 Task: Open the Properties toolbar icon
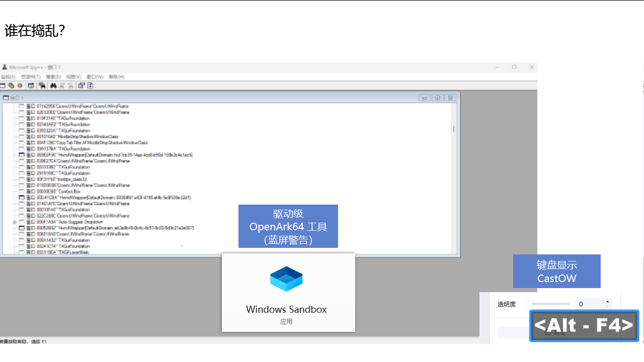tap(82, 85)
